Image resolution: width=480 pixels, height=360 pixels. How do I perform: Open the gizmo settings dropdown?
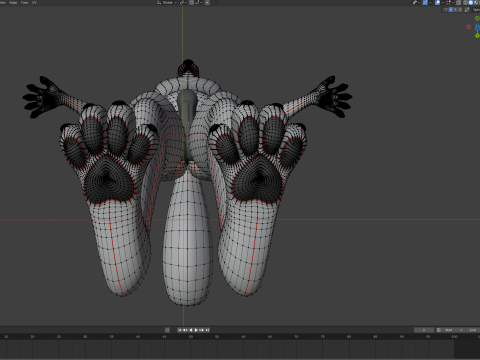pos(430,2)
